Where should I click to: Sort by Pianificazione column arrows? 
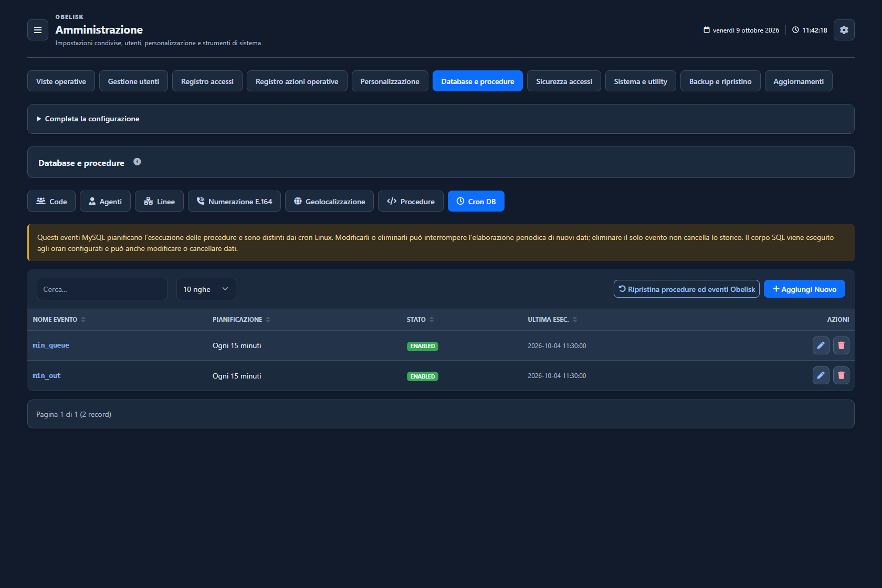point(268,320)
